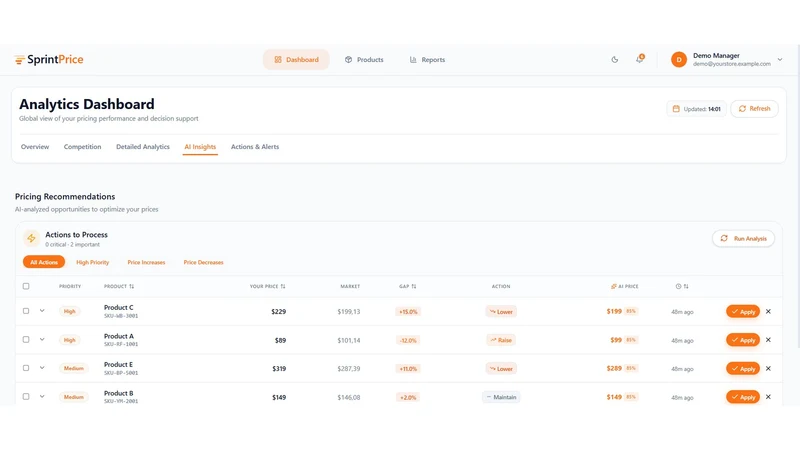Filter by High Priority
The height and width of the screenshot is (450, 800).
(x=92, y=262)
